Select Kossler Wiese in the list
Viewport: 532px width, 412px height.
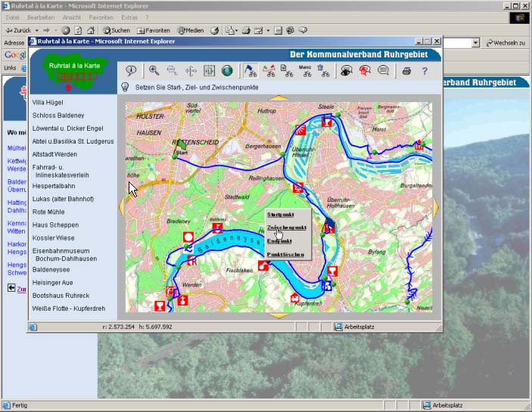click(53, 238)
